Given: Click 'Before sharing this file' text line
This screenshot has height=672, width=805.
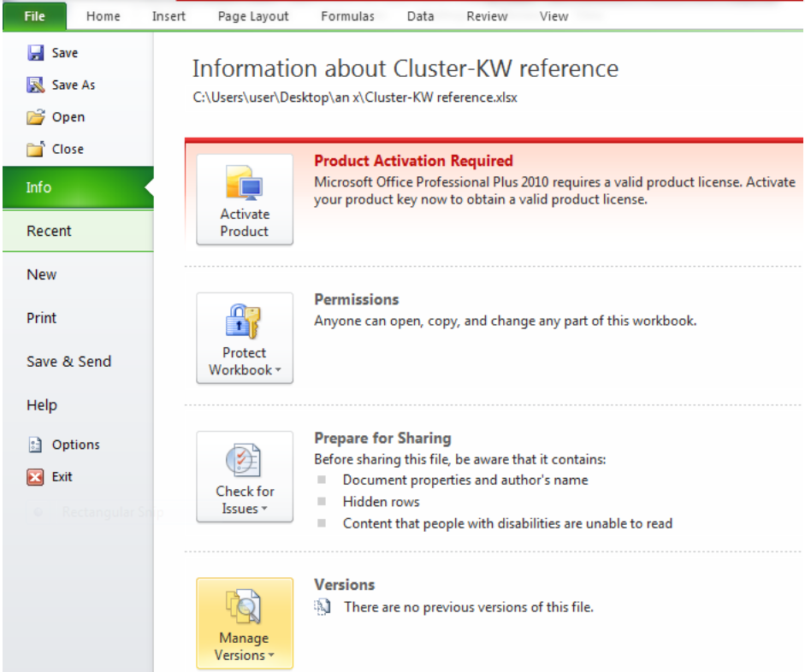Looking at the screenshot, I should pyautogui.click(x=460, y=460).
